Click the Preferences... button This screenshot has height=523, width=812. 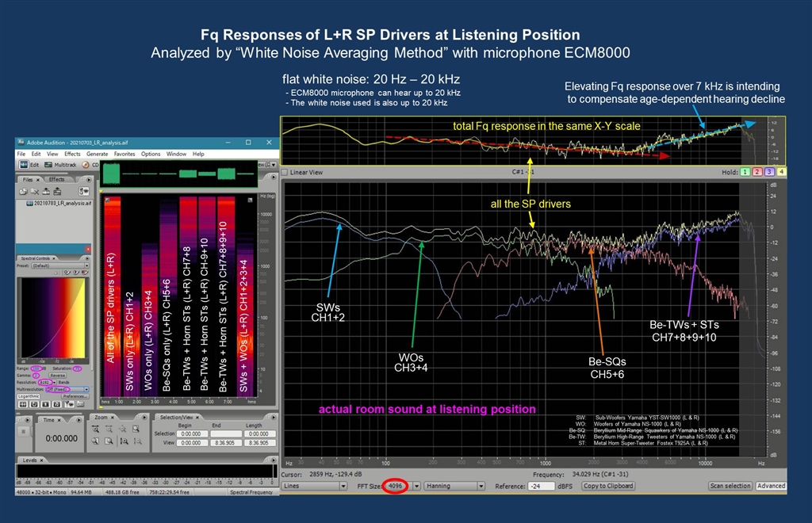tap(75, 396)
